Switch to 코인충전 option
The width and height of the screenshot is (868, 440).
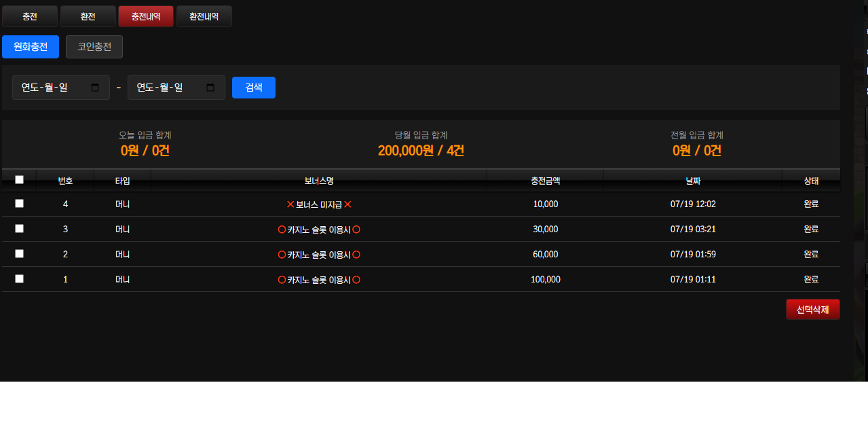[x=94, y=47]
